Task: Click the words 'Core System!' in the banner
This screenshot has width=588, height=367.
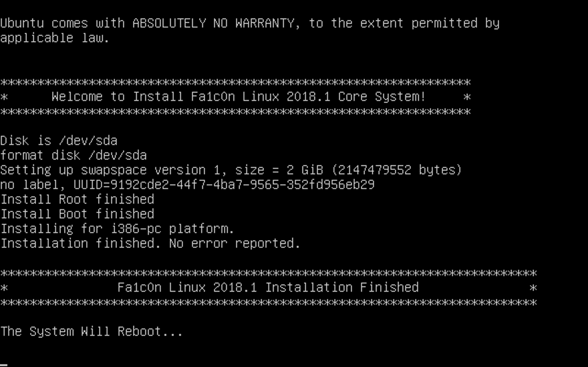Action: pyautogui.click(x=381, y=97)
